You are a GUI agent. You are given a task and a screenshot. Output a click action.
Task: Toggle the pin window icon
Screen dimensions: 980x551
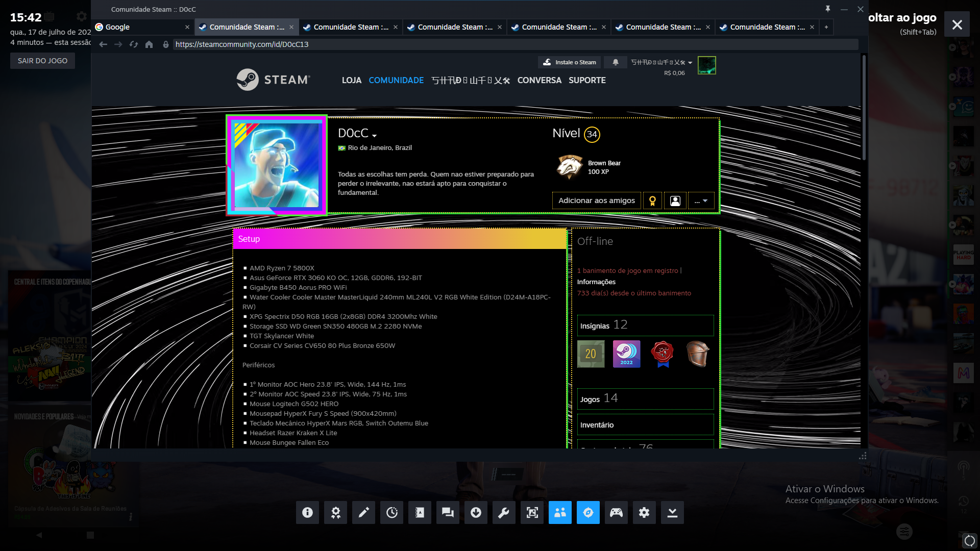tap(828, 9)
